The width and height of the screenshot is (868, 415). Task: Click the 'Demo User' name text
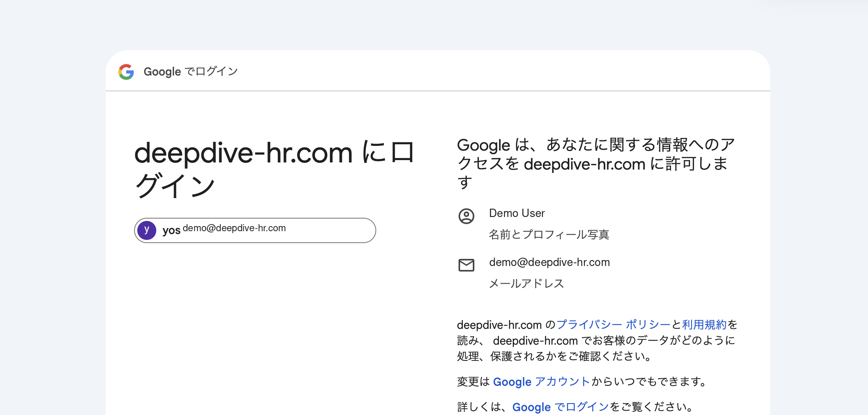click(x=517, y=213)
